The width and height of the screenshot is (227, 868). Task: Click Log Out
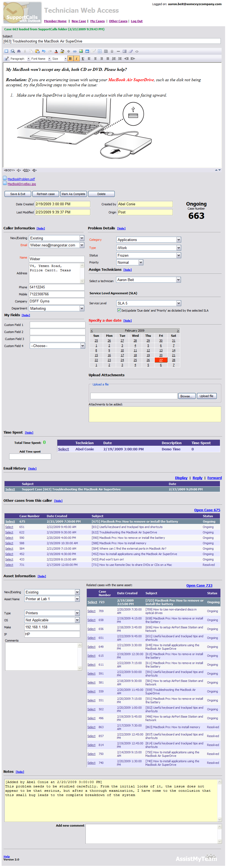pyautogui.click(x=137, y=21)
